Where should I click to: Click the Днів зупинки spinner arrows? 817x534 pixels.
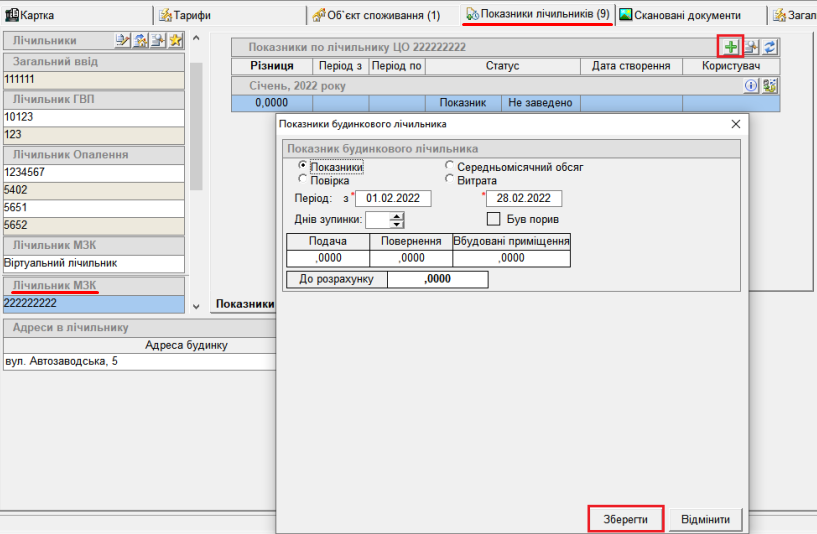pos(398,220)
